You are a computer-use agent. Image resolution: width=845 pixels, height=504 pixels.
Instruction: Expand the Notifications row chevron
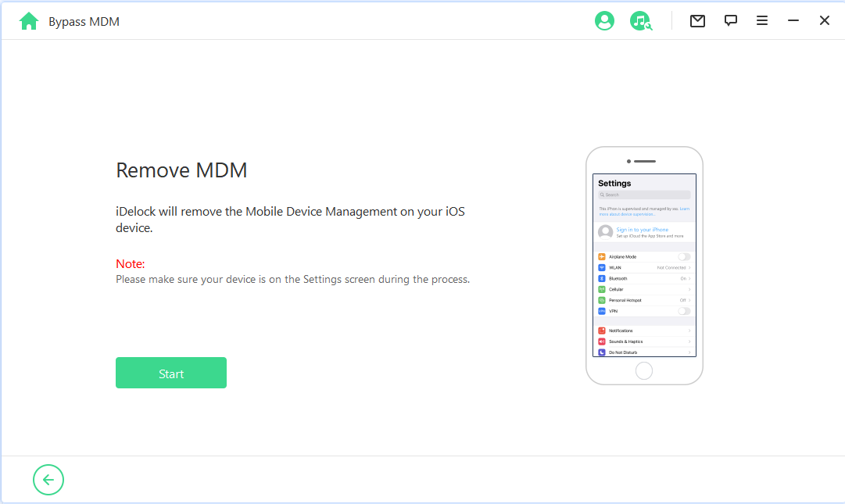[x=689, y=331]
